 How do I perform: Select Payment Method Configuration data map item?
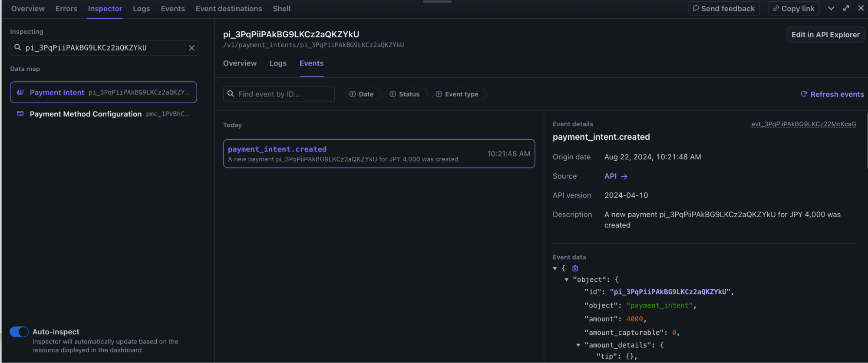(103, 114)
